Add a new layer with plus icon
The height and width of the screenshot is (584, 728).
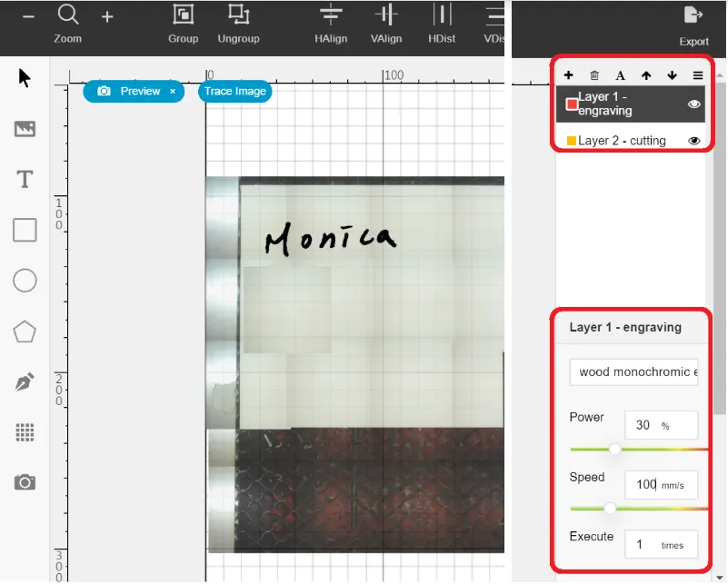(x=568, y=75)
